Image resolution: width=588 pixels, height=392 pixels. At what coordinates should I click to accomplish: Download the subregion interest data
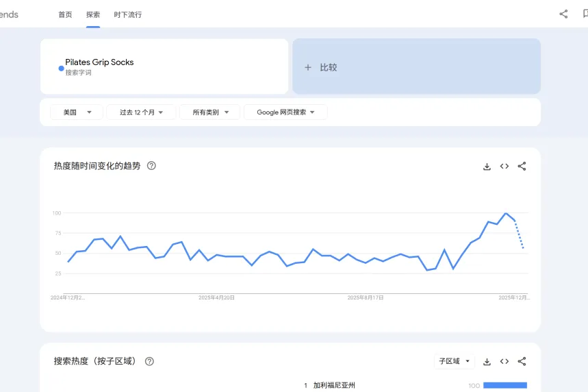(487, 362)
